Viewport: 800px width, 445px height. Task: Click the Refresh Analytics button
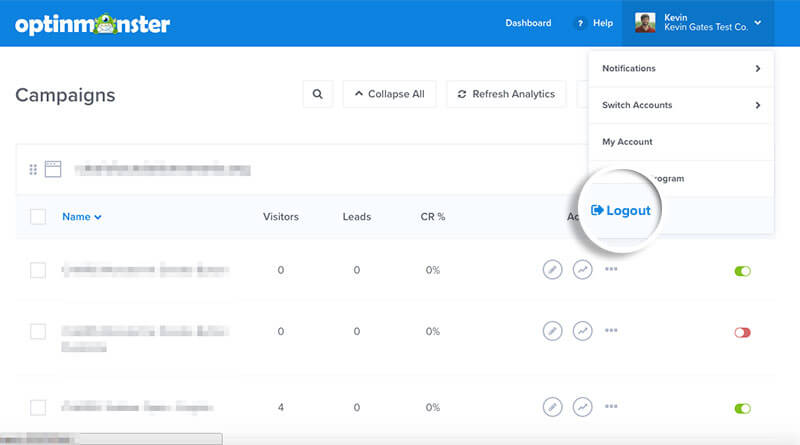coord(506,94)
